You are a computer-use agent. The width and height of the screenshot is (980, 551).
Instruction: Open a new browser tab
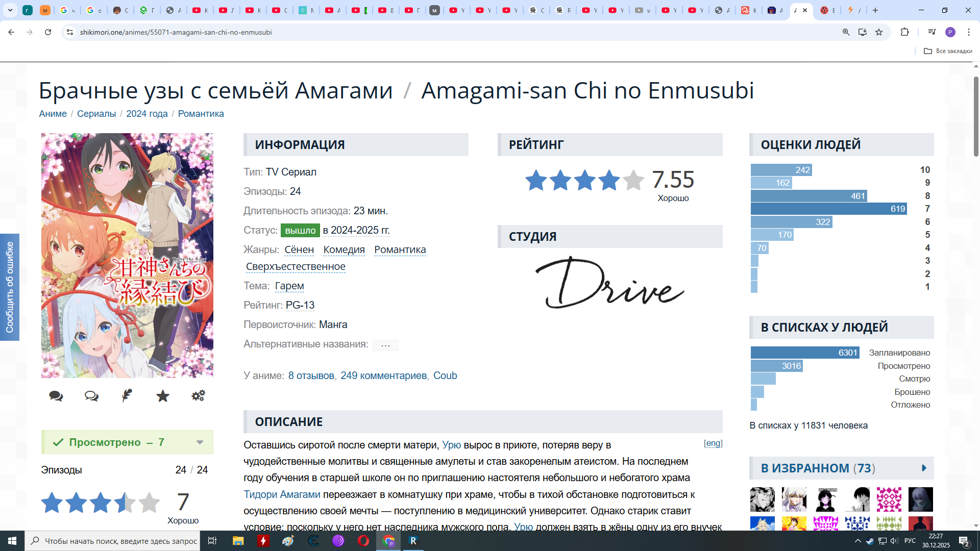click(875, 10)
